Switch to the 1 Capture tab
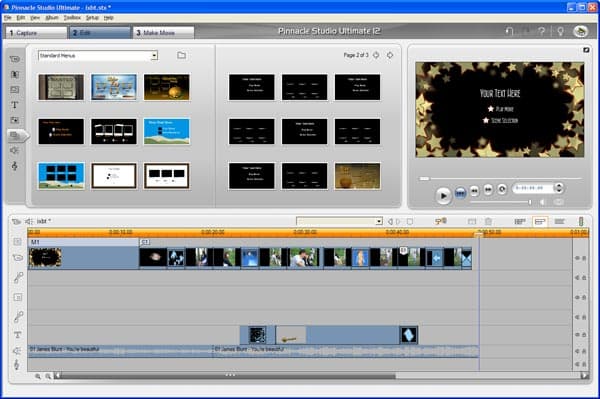Screen dimensions: 600x399 (x=36, y=33)
